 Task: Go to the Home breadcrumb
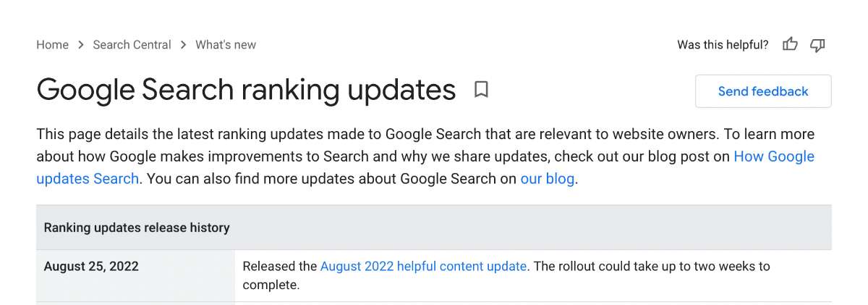point(52,45)
